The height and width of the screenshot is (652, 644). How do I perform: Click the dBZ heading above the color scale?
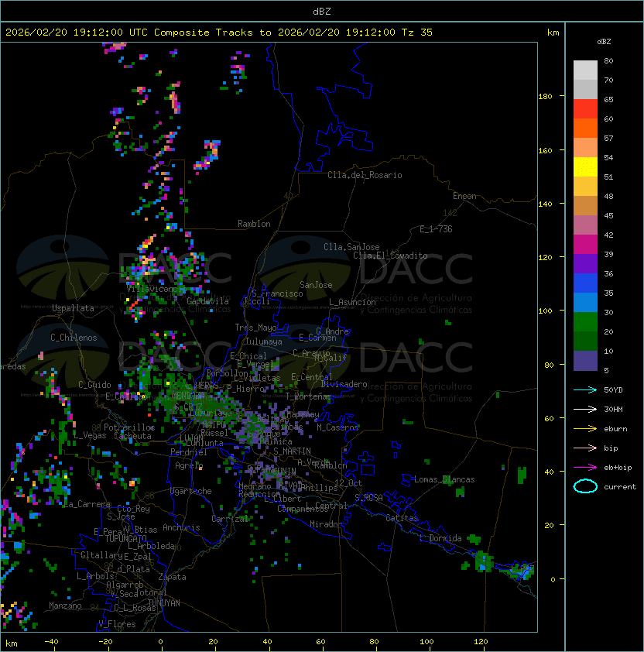click(x=604, y=42)
